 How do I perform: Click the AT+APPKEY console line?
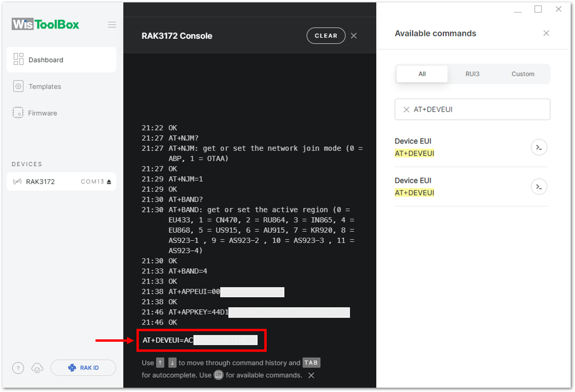point(246,313)
